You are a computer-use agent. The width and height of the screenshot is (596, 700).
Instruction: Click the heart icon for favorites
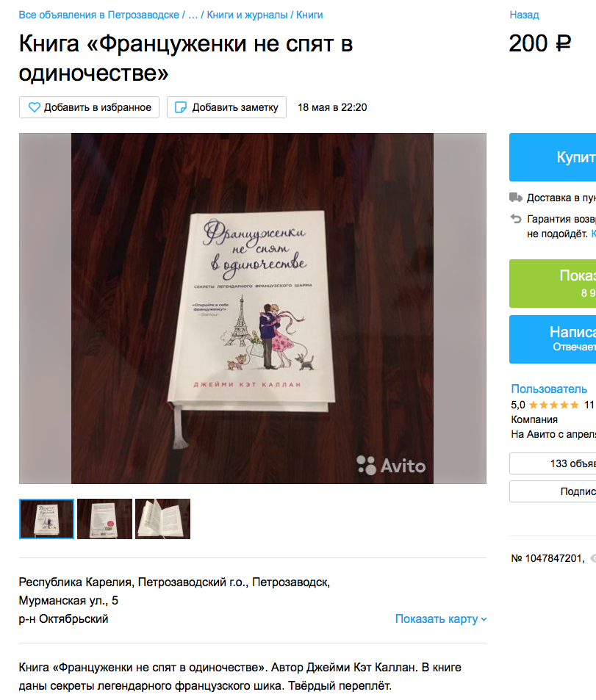[x=35, y=107]
